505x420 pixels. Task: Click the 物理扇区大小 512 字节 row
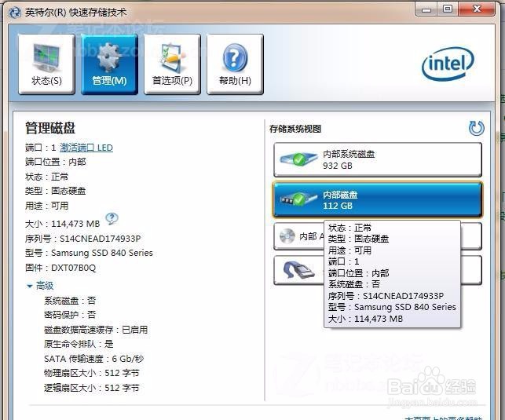(x=91, y=373)
